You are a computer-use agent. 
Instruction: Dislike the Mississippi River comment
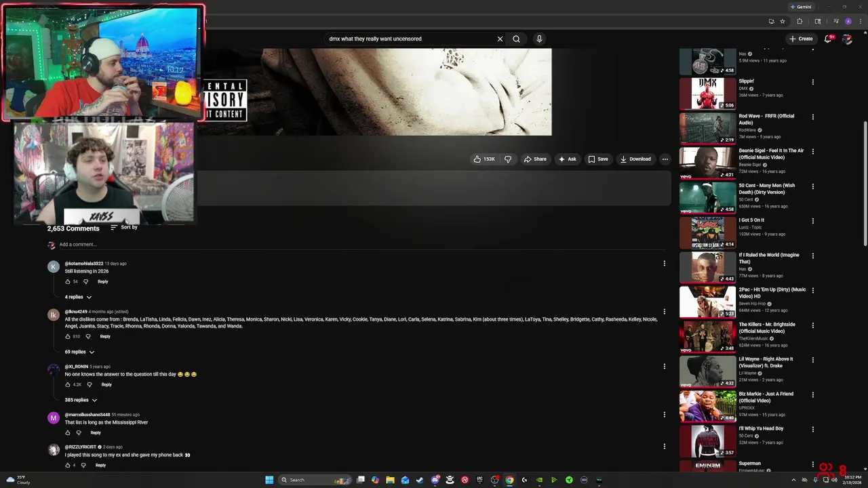[x=79, y=432]
